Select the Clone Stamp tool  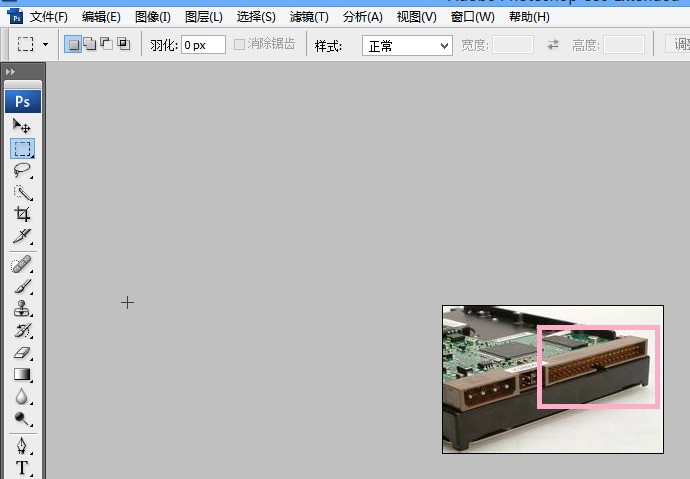pyautogui.click(x=22, y=308)
